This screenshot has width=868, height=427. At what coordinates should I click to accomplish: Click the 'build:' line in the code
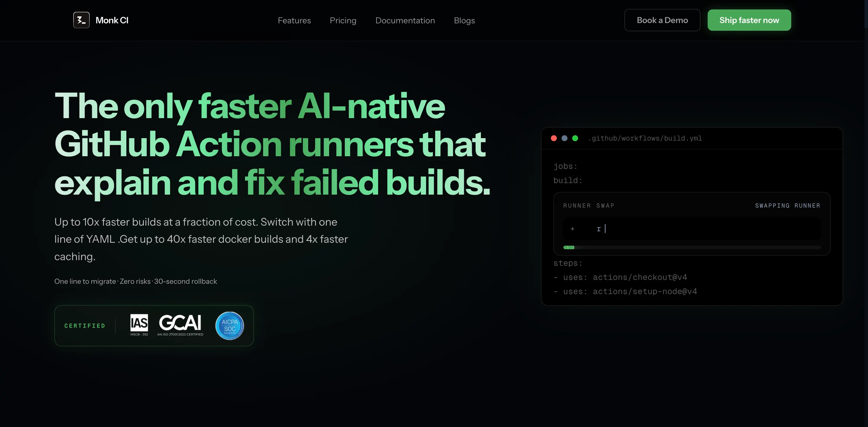click(568, 180)
